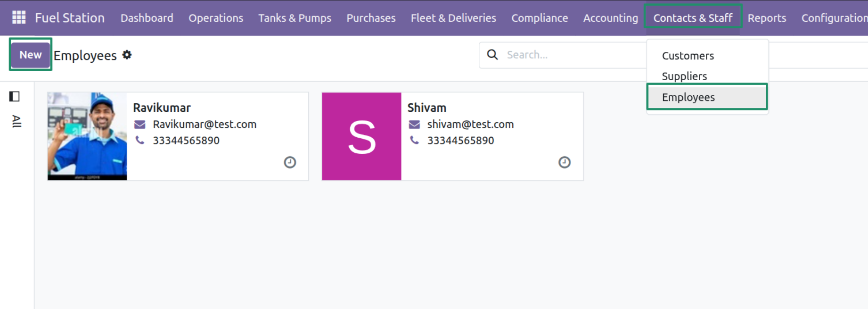Open the Operations menu
Screen dimensions: 868x309
[216, 18]
